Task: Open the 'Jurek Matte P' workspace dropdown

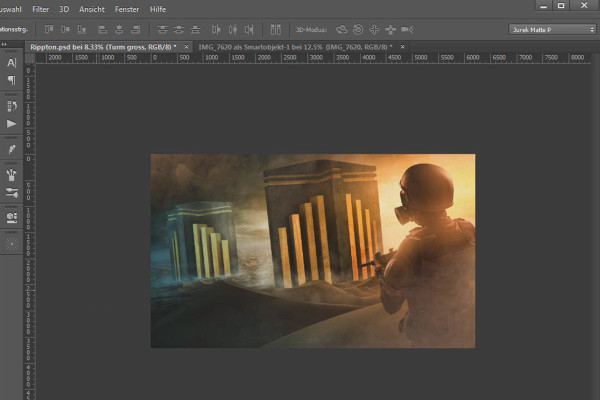Action: 552,29
